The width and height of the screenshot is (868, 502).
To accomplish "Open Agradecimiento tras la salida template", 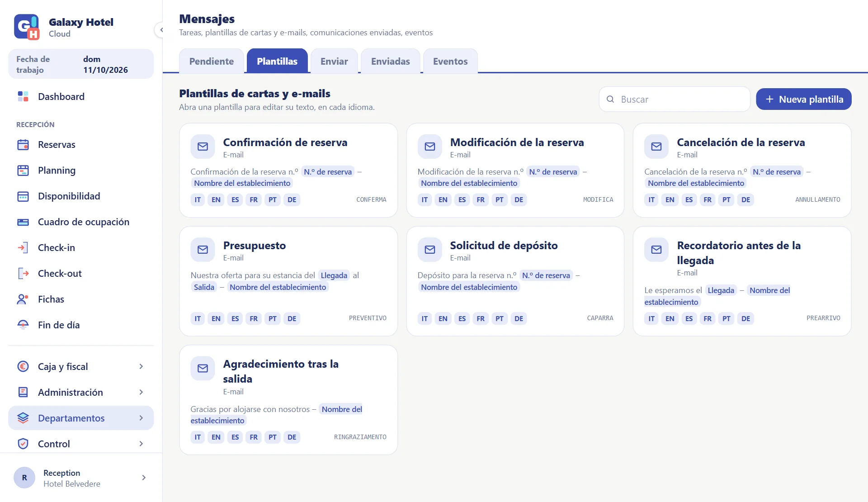I will 288,400.
